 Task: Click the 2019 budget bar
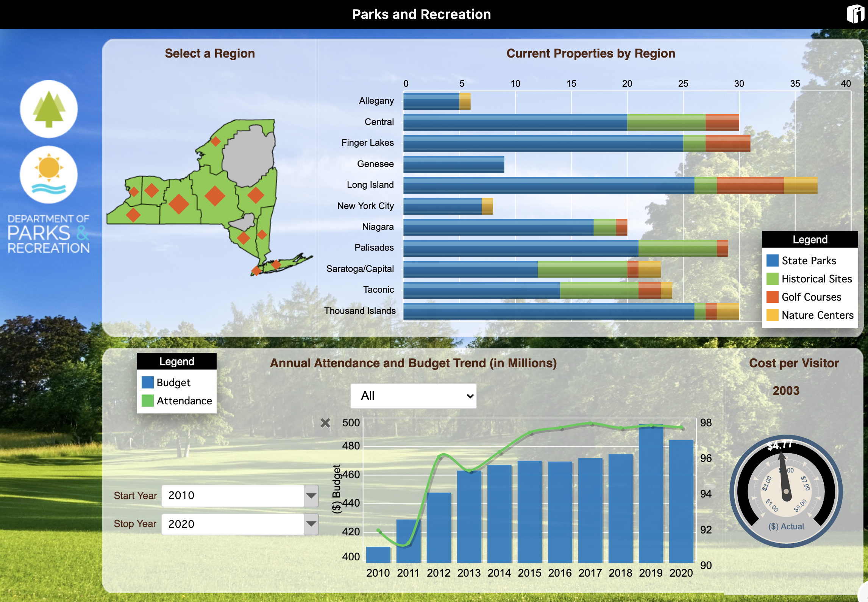[x=651, y=494]
